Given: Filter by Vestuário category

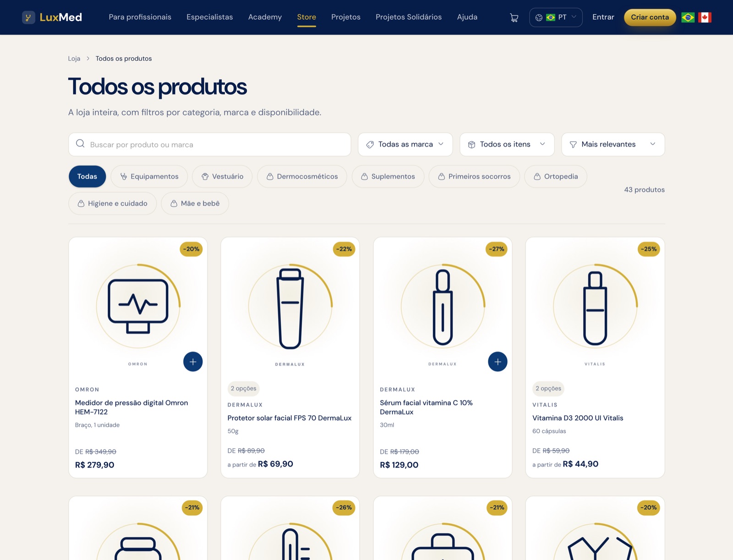Looking at the screenshot, I should pyautogui.click(x=222, y=176).
